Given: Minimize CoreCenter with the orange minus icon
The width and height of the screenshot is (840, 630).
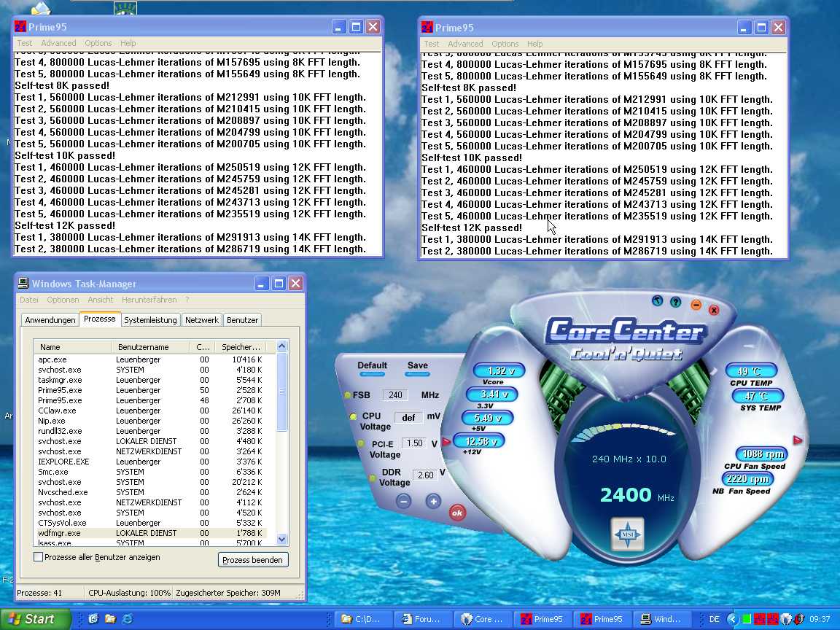Looking at the screenshot, I should 696,305.
